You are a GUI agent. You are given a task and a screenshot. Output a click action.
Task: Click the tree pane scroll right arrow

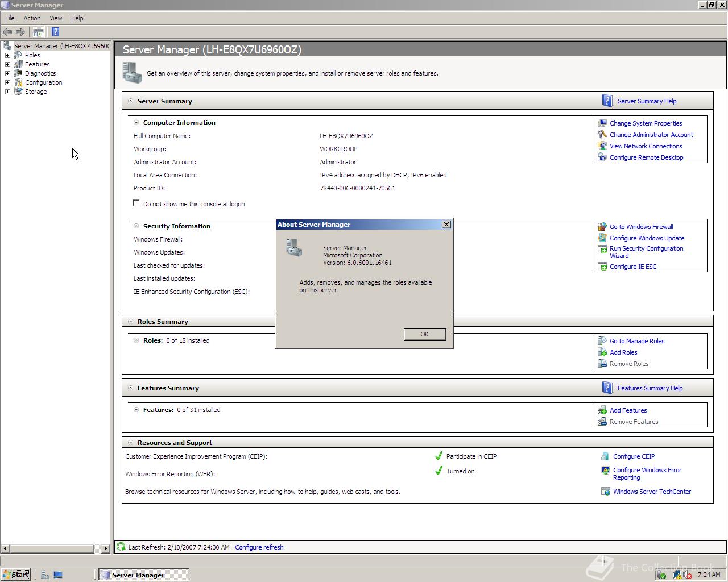(105, 548)
